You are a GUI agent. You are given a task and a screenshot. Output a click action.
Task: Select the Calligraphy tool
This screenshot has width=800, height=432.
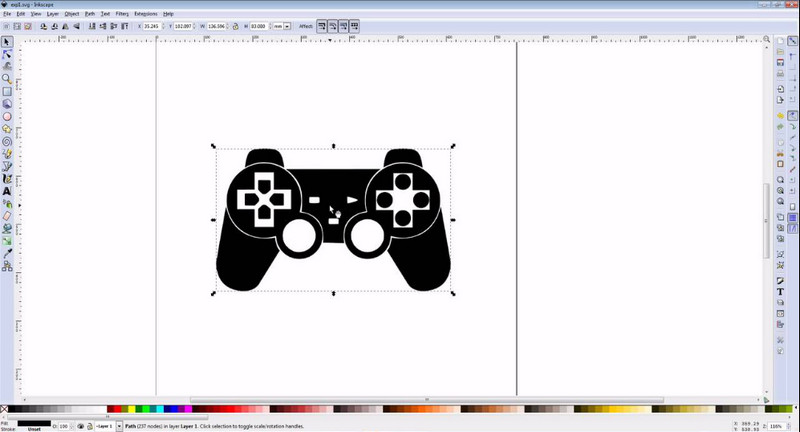[x=7, y=179]
